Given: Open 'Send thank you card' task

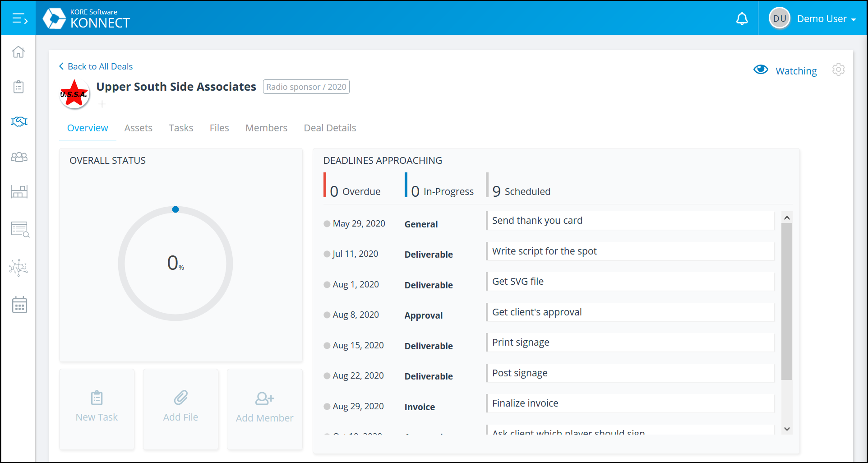Looking at the screenshot, I should 630,221.
